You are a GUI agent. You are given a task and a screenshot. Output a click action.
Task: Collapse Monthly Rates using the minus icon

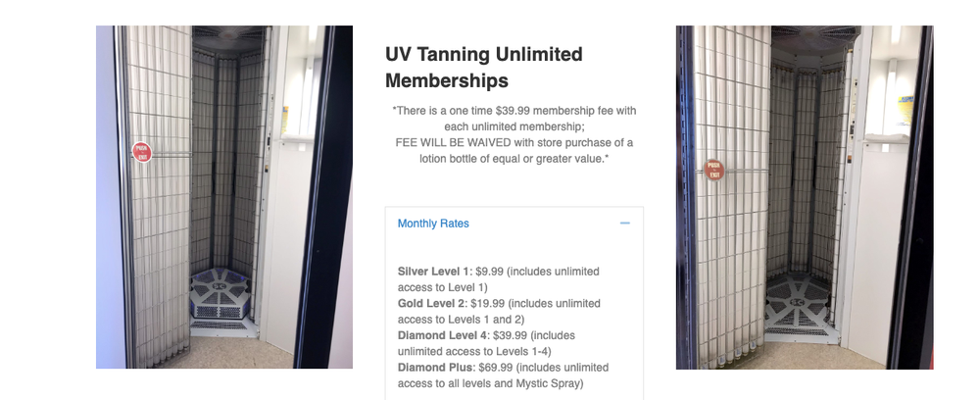coord(624,224)
